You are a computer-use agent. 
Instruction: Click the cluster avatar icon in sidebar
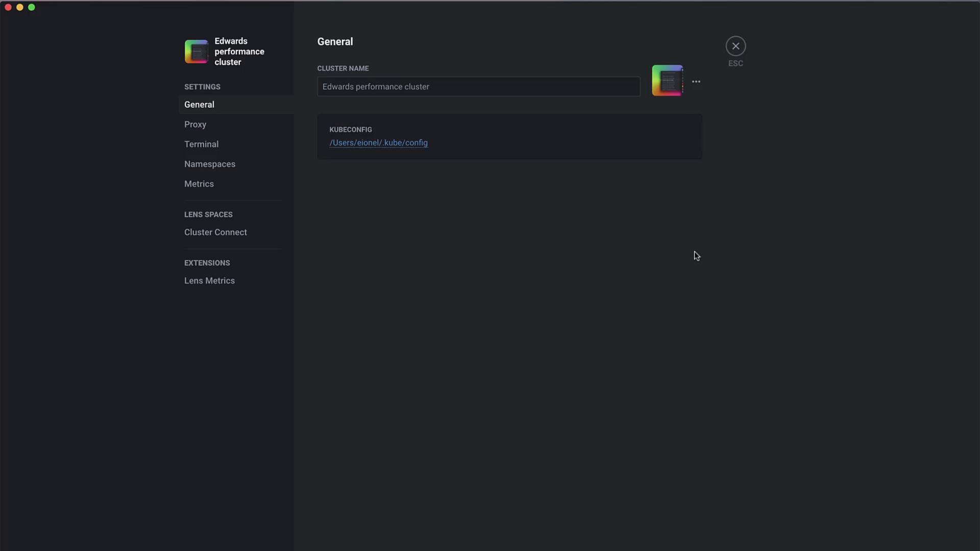coord(196,52)
